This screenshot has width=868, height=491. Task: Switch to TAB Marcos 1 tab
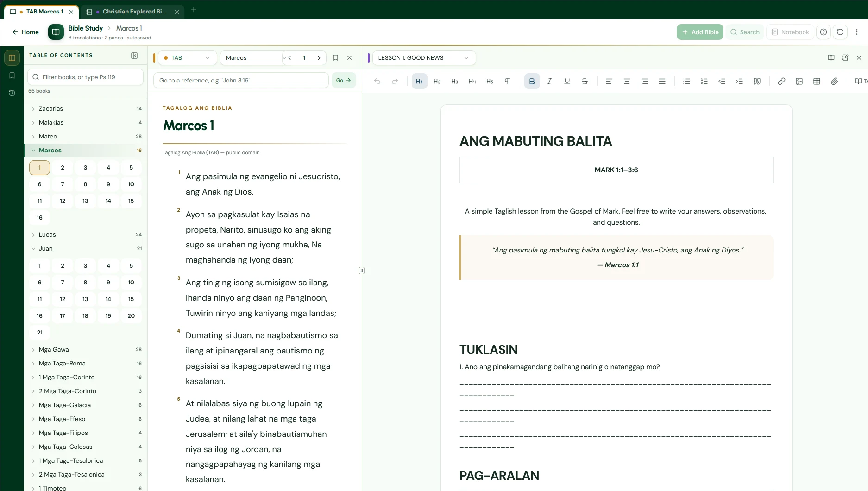[x=42, y=11]
